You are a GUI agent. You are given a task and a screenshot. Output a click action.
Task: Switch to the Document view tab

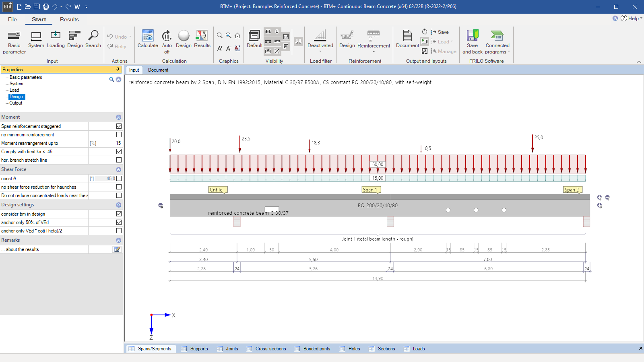[158, 70]
